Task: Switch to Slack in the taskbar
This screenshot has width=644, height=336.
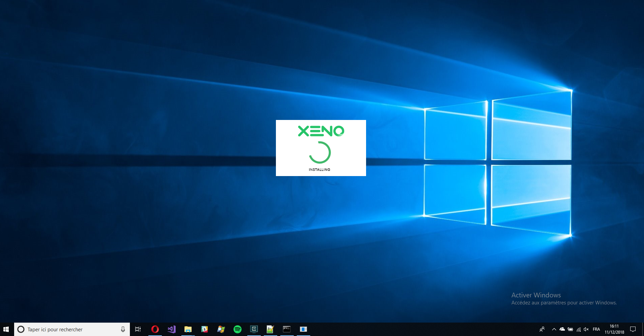Action: pos(205,329)
